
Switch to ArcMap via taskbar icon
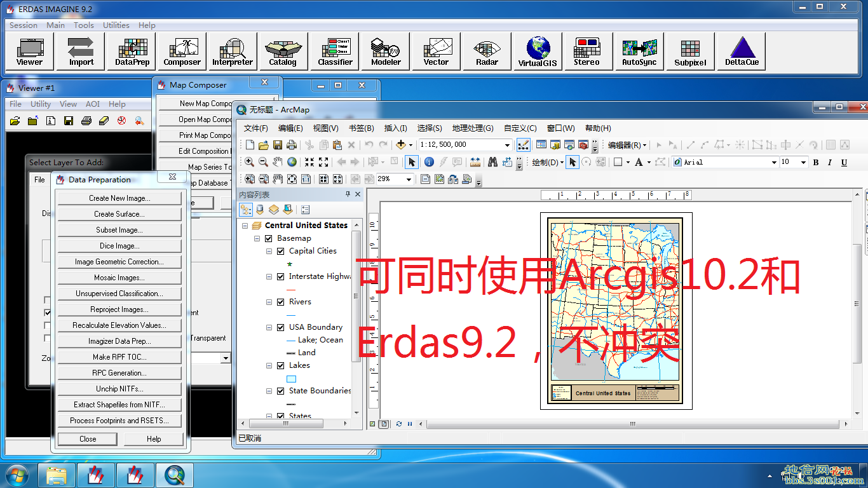point(174,475)
